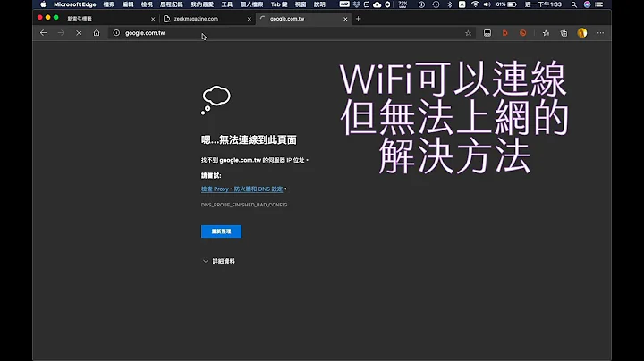644x361 pixels.
Task: Click the accessibility circle menu bar icon
Action: pyautogui.click(x=421, y=4)
